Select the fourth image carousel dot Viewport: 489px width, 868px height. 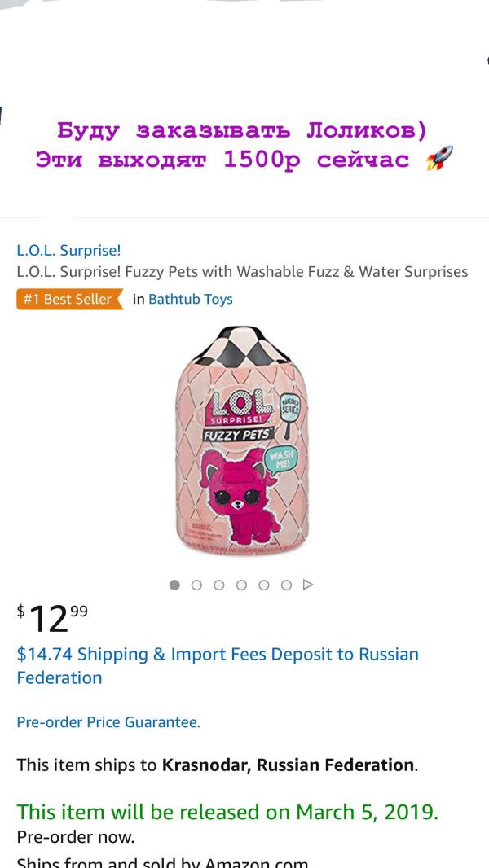(x=241, y=585)
